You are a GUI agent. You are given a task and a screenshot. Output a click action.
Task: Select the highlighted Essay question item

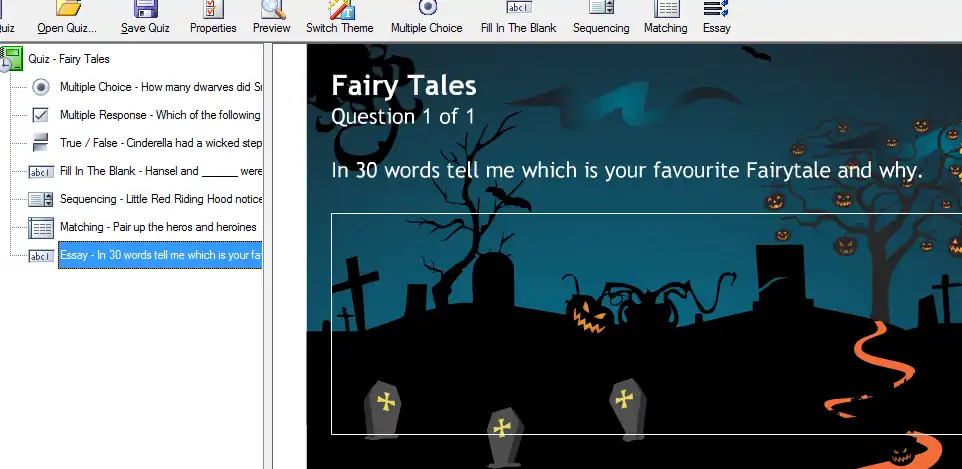pyautogui.click(x=160, y=255)
